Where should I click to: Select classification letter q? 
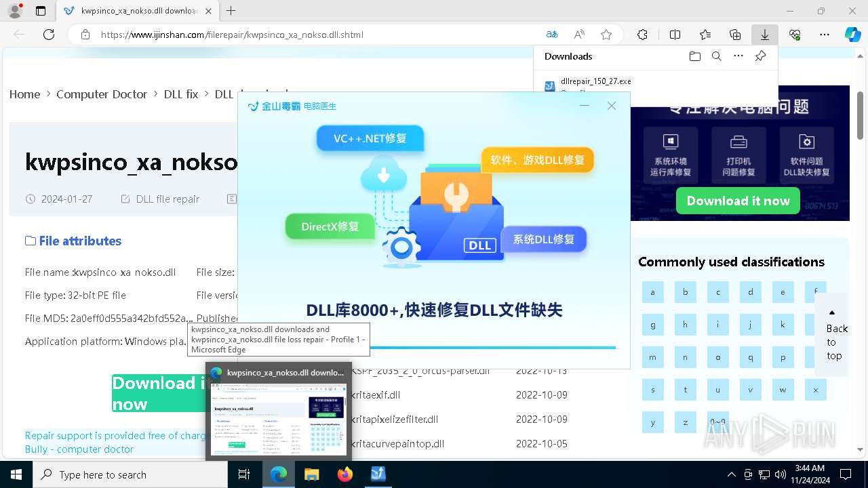750,357
